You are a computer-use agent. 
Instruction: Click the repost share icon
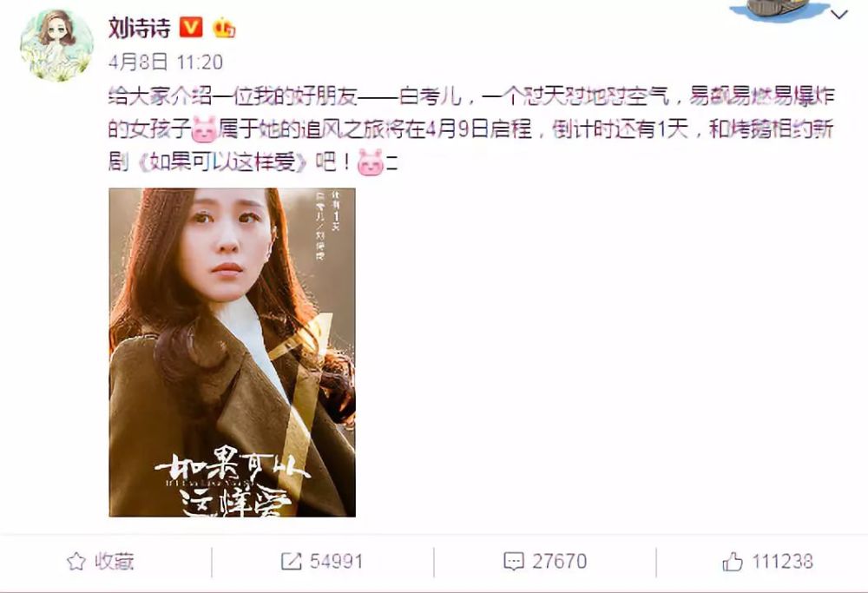tap(291, 562)
